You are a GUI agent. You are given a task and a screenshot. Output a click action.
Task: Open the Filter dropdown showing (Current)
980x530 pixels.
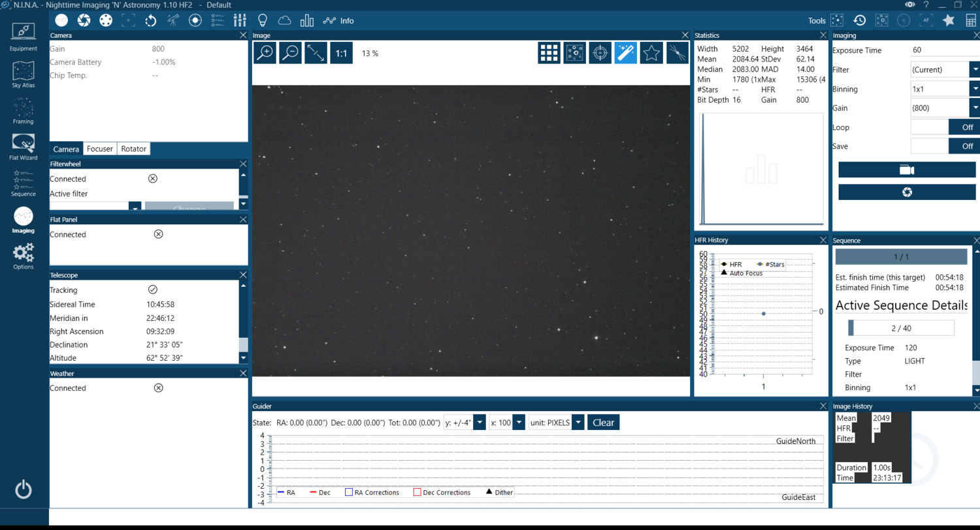tap(975, 69)
